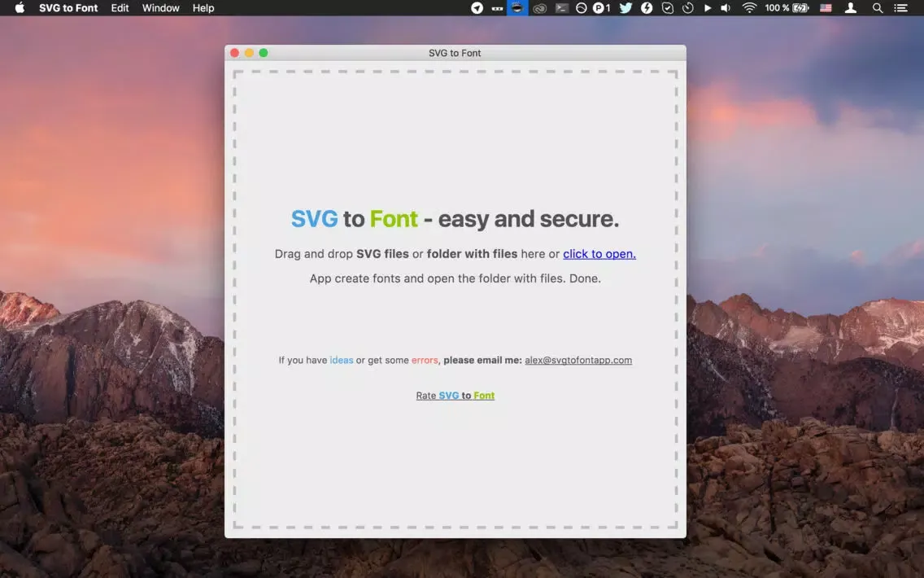This screenshot has height=578, width=924.
Task: Open the user account menu bar icon
Action: tap(850, 7)
